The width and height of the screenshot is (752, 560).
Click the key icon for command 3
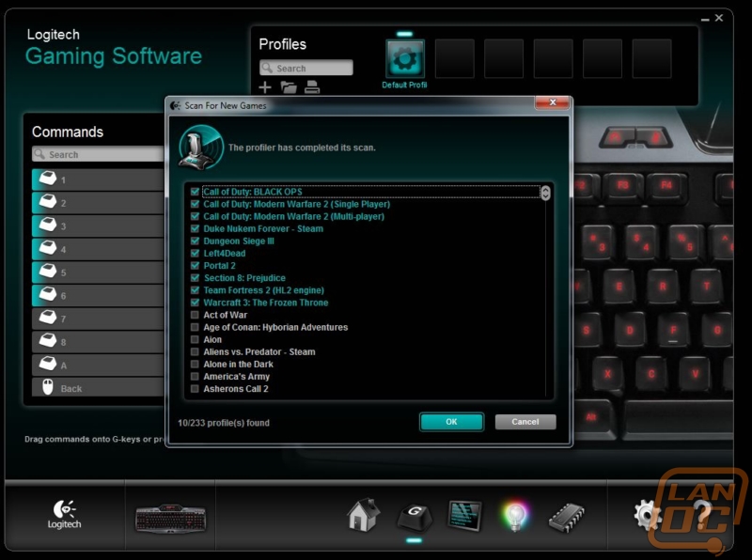(x=48, y=225)
